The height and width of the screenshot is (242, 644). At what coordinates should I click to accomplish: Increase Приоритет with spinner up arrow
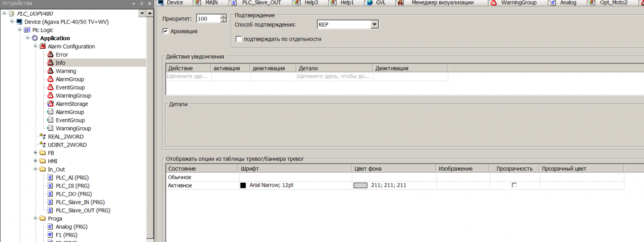[x=224, y=17]
